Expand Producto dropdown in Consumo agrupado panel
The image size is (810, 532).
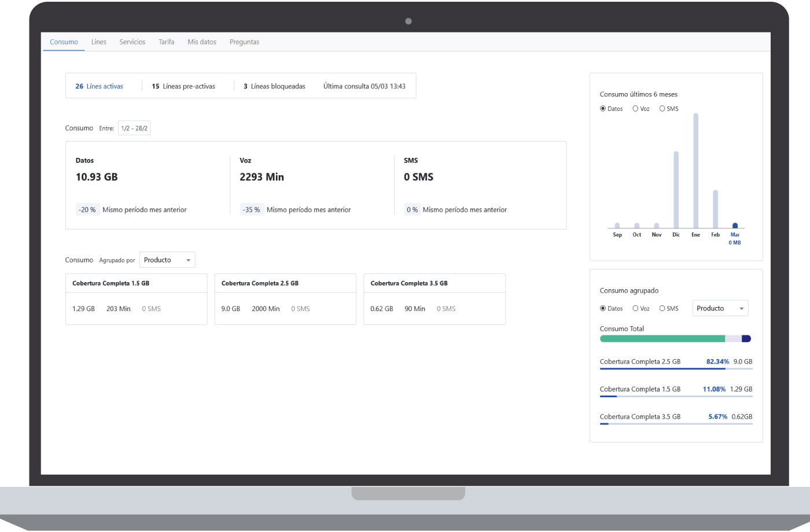point(720,308)
